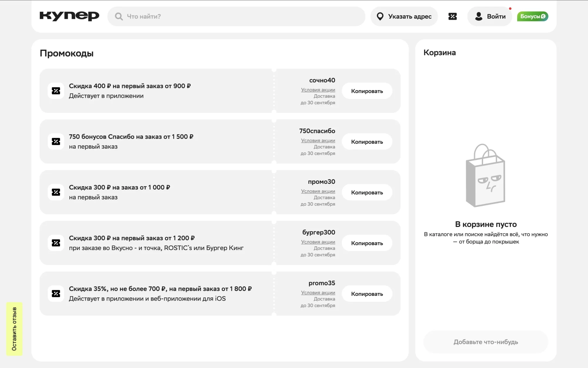Select the code text '750спасибо'
The width and height of the screenshot is (588, 368).
click(x=317, y=131)
